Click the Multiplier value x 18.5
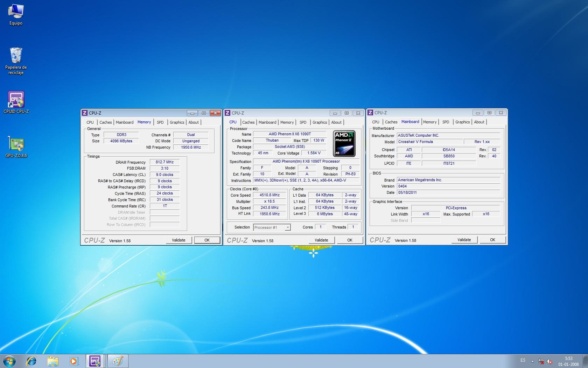Image resolution: width=588 pixels, height=368 pixels. coord(269,202)
